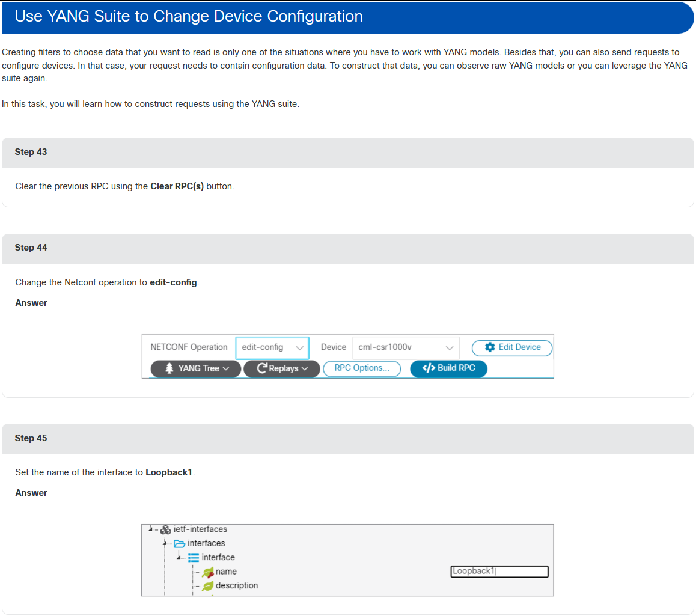This screenshot has width=696, height=616.
Task: Click the bold Loopback1 text in Step 45
Action: click(169, 472)
